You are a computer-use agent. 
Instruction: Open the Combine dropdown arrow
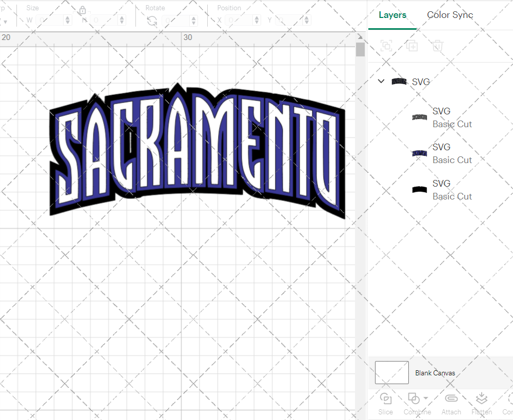426,398
